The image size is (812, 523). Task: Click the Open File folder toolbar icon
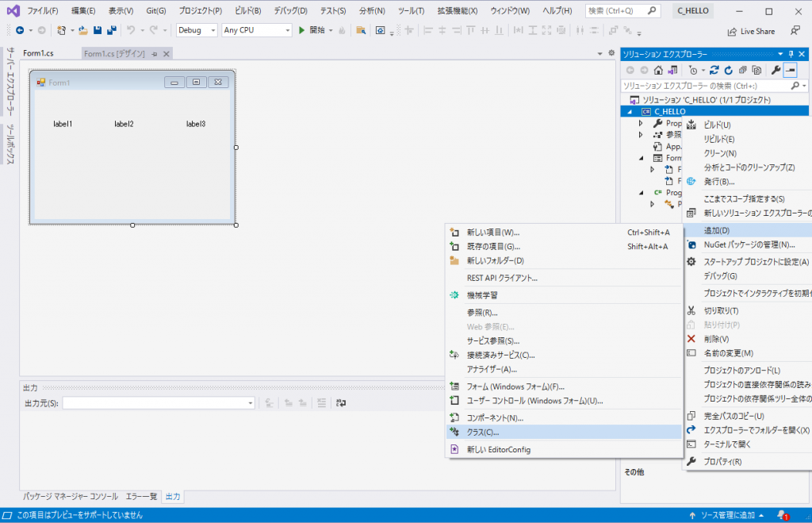82,30
